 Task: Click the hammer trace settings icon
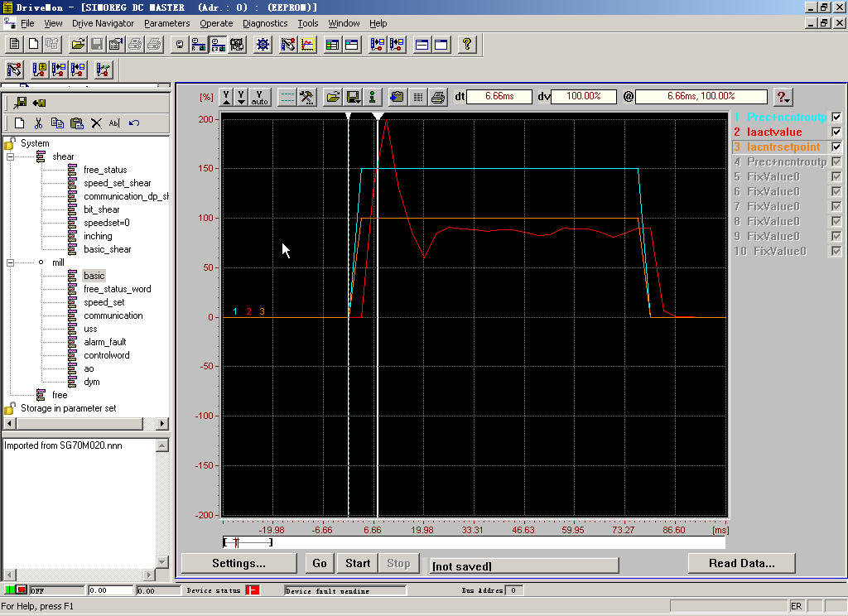[x=306, y=97]
